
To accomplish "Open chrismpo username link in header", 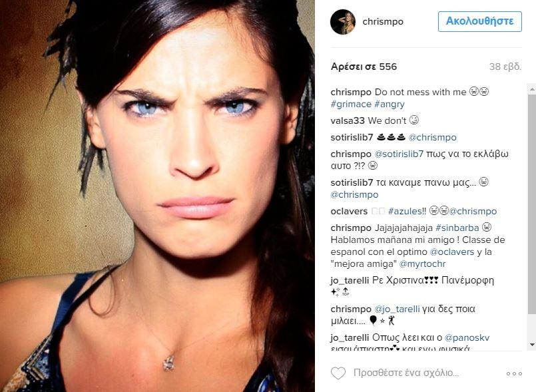I will [x=383, y=21].
